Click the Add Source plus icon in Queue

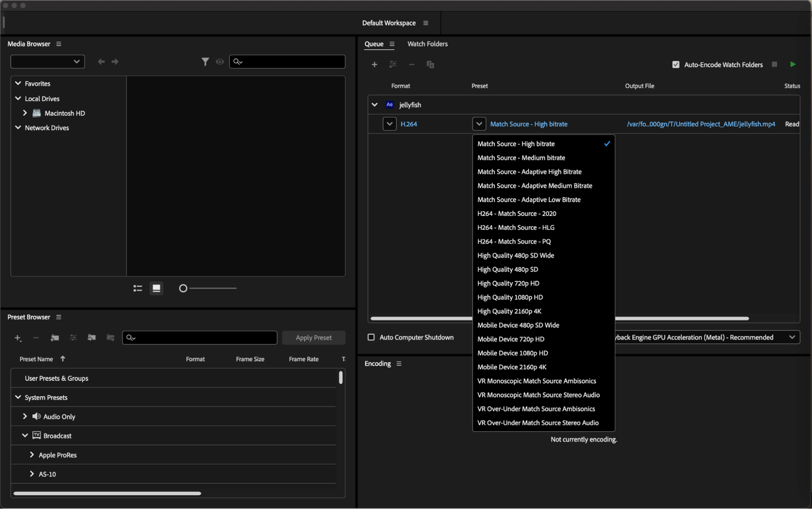click(x=374, y=65)
